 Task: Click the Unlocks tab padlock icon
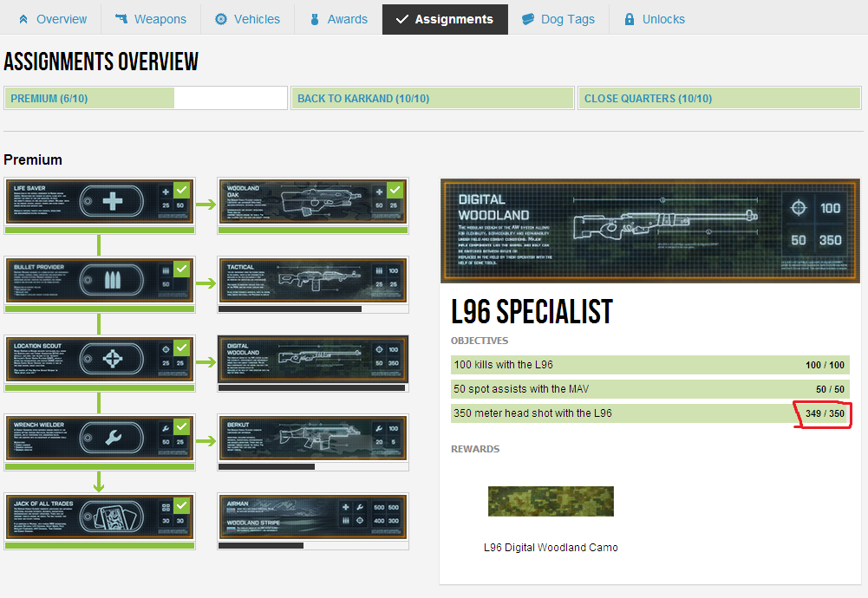[x=630, y=19]
